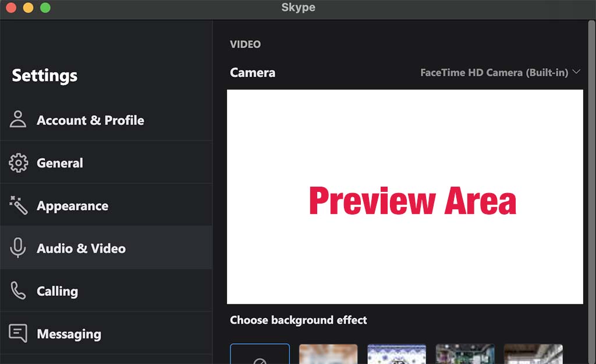Click the vertical scrollbar of the settings pane
This screenshot has height=364, width=596.
point(591,192)
